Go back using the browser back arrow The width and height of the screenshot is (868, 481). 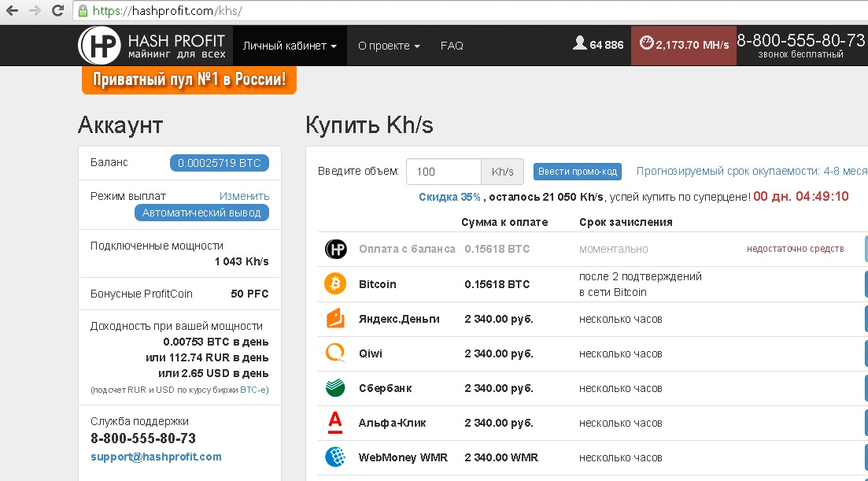[12, 11]
